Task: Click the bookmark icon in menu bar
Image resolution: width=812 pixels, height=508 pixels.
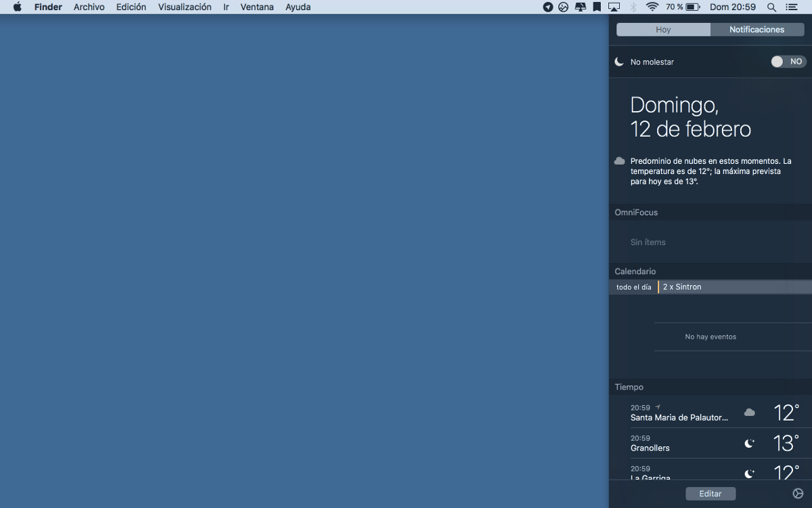Action: [x=597, y=7]
